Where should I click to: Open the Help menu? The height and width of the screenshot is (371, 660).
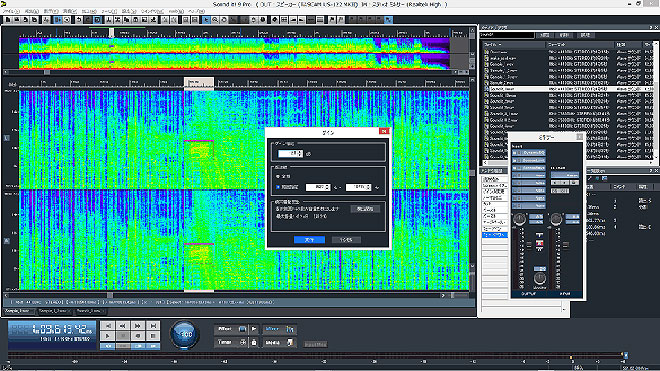coord(196,11)
